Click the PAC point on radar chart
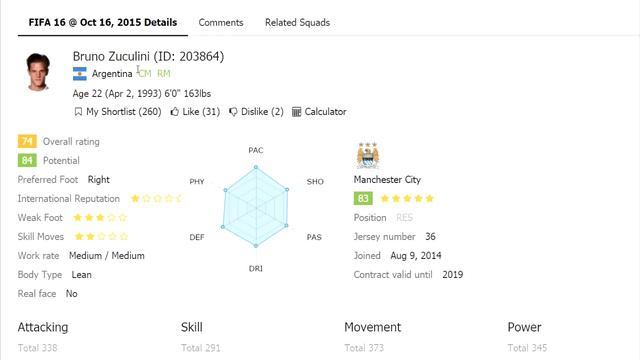Image resolution: width=640 pixels, height=360 pixels. (x=256, y=167)
